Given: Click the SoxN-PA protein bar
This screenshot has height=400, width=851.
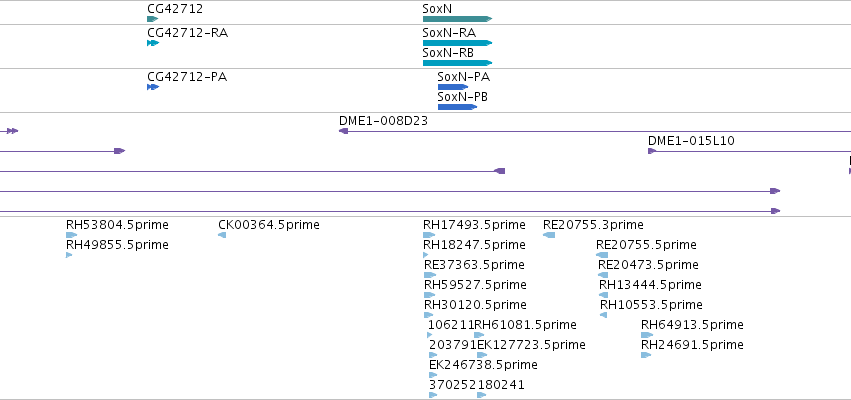Looking at the screenshot, I should 453,87.
